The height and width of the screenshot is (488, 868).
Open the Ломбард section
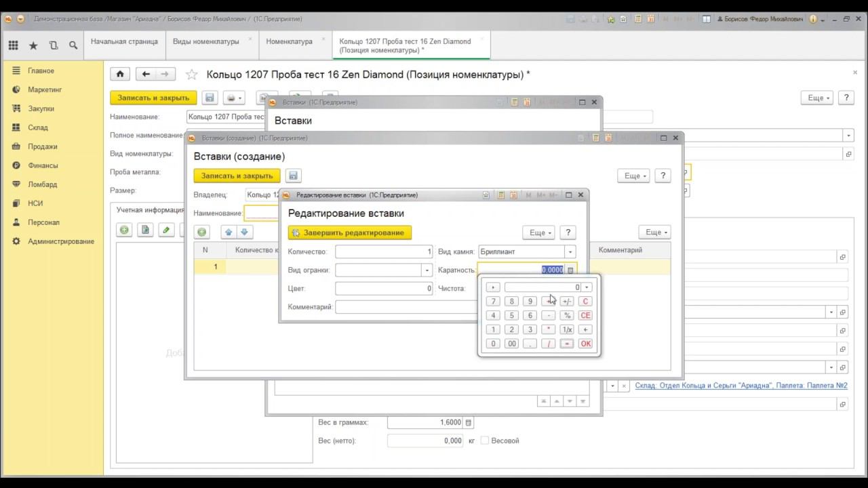(42, 184)
